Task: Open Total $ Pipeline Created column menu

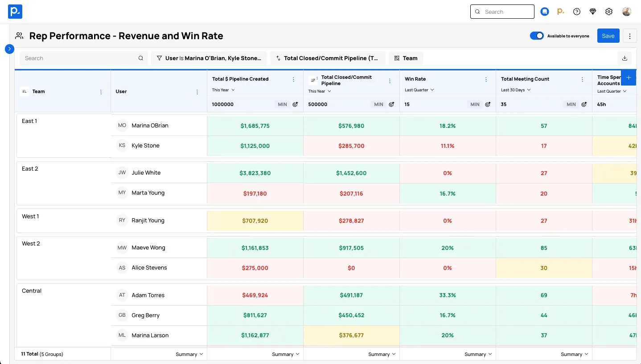Action: (293, 79)
